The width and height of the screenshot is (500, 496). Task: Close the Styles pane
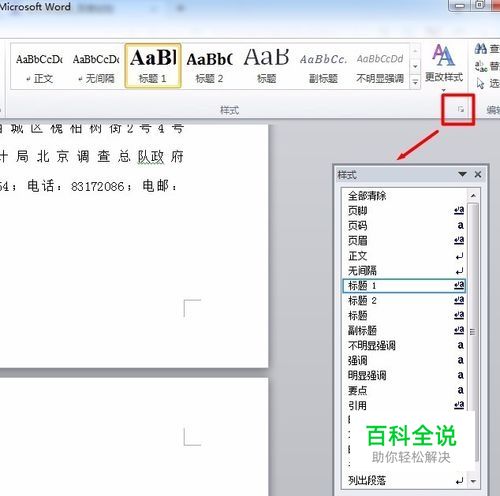click(478, 174)
